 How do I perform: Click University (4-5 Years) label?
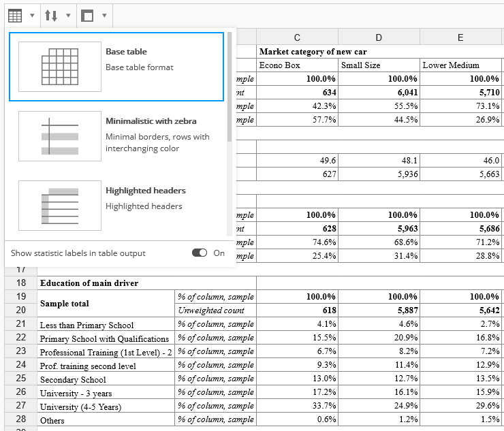[x=106, y=406]
